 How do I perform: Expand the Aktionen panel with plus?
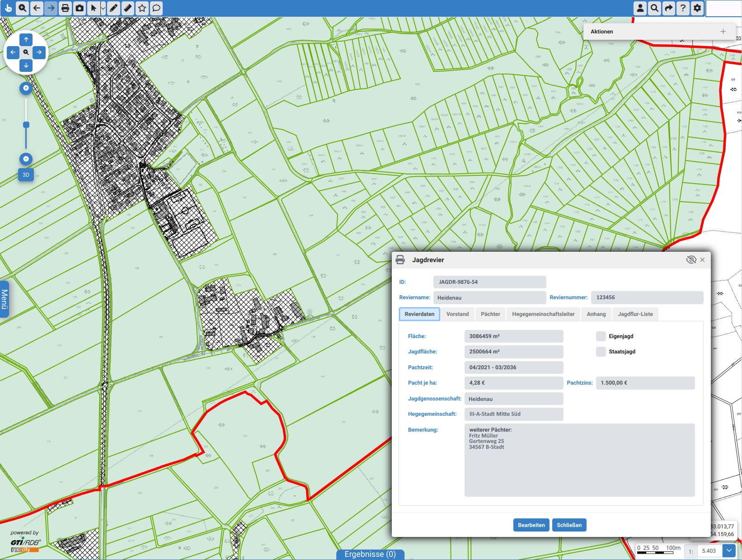(x=723, y=32)
